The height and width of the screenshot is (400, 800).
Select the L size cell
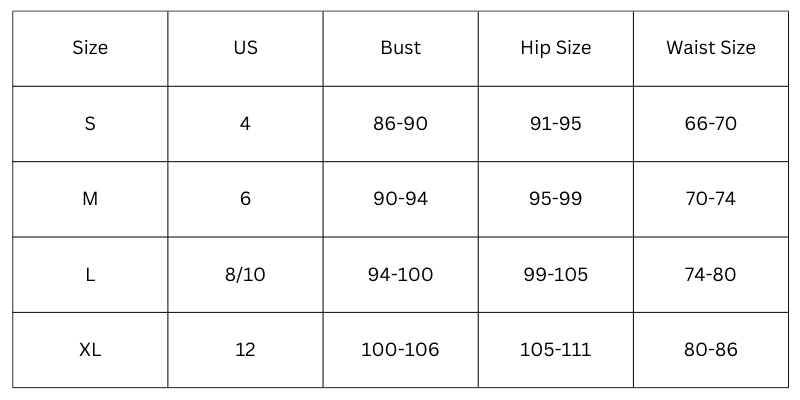pos(90,274)
